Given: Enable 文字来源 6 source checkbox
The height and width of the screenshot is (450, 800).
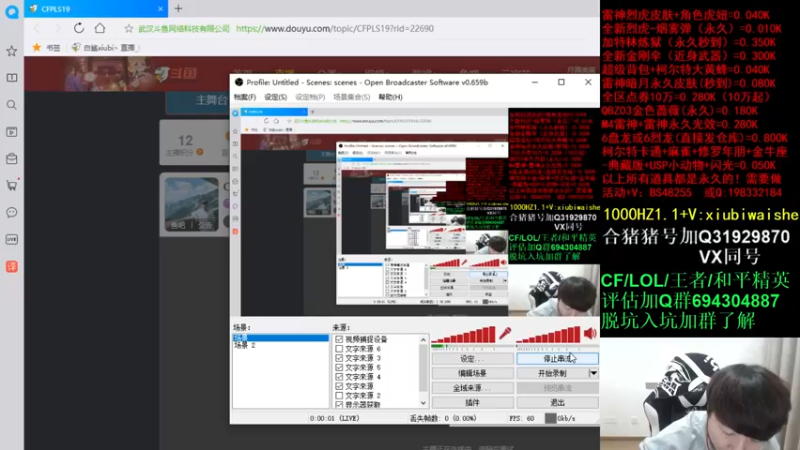Looking at the screenshot, I should pos(339,348).
